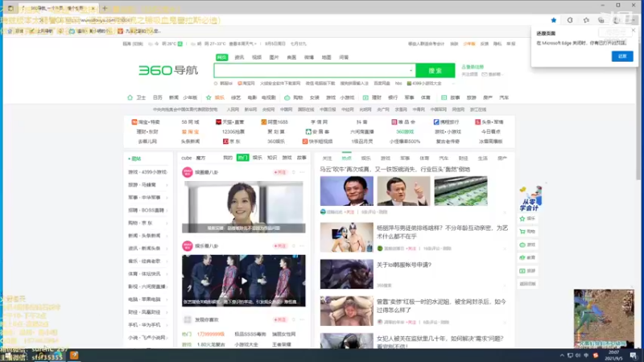Open the 天猫·直营 site link
The width and height of the screenshot is (644, 362).
pos(230,122)
